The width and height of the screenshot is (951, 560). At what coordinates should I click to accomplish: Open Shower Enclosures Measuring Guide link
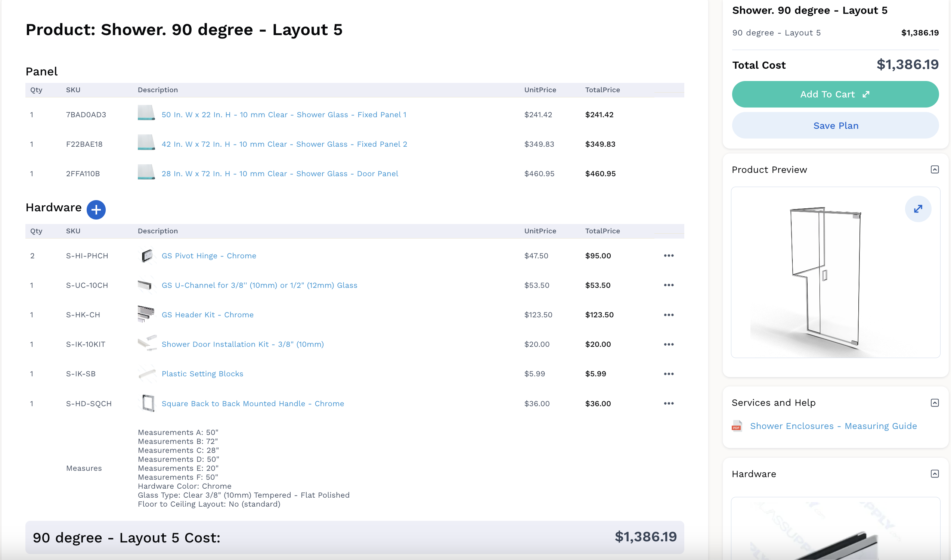[x=833, y=426]
